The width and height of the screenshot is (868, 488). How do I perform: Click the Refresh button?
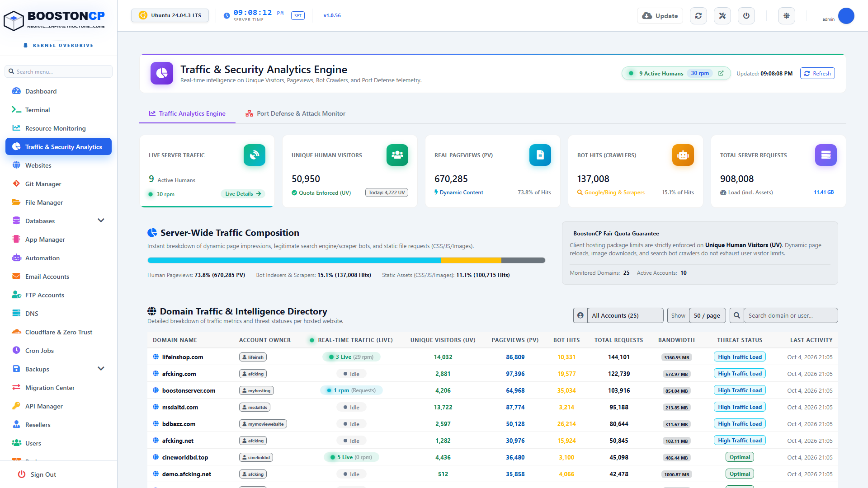pos(817,73)
